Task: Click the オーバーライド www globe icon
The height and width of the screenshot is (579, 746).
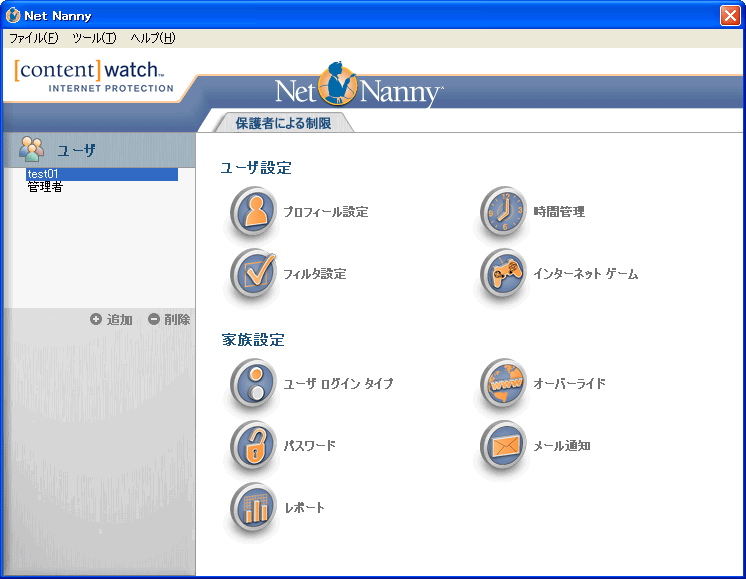Action: click(x=503, y=383)
